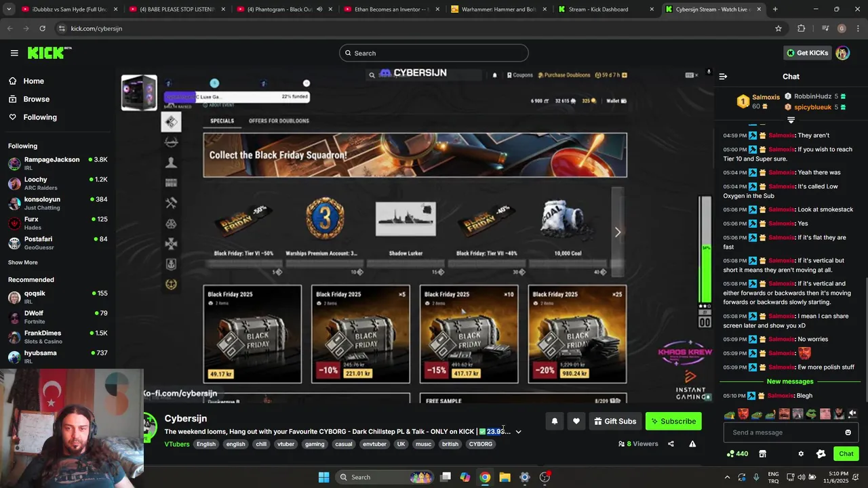
Task: Subscribe to Cybersijn
Action: click(x=673, y=421)
